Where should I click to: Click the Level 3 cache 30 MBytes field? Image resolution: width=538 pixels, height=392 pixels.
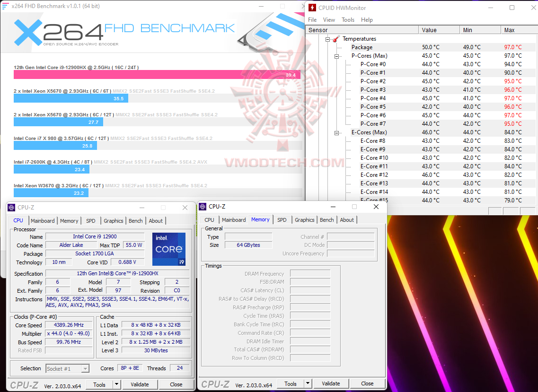pos(156,350)
